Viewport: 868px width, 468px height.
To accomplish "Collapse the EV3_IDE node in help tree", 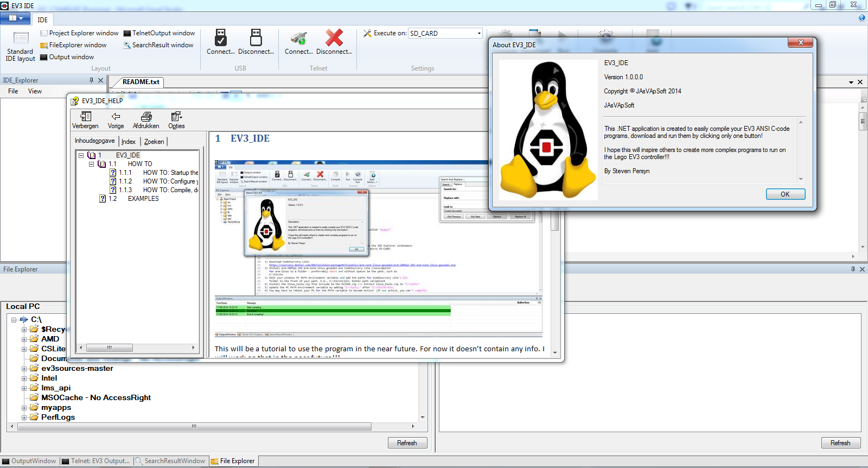I will [x=81, y=155].
